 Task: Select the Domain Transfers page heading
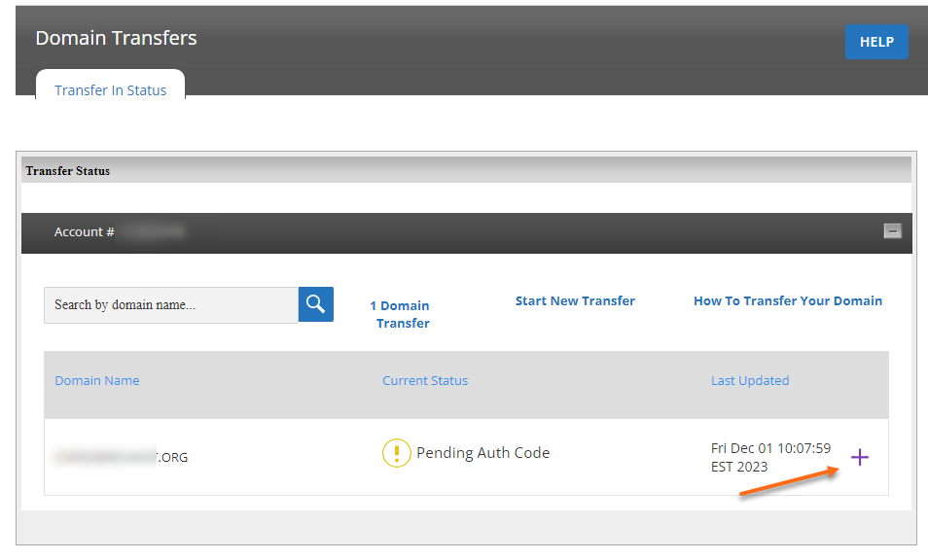point(115,38)
